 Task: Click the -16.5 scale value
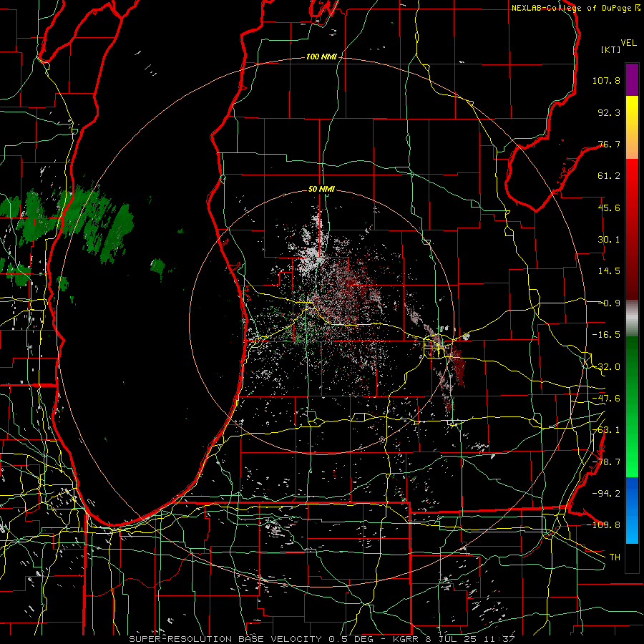[x=606, y=335]
